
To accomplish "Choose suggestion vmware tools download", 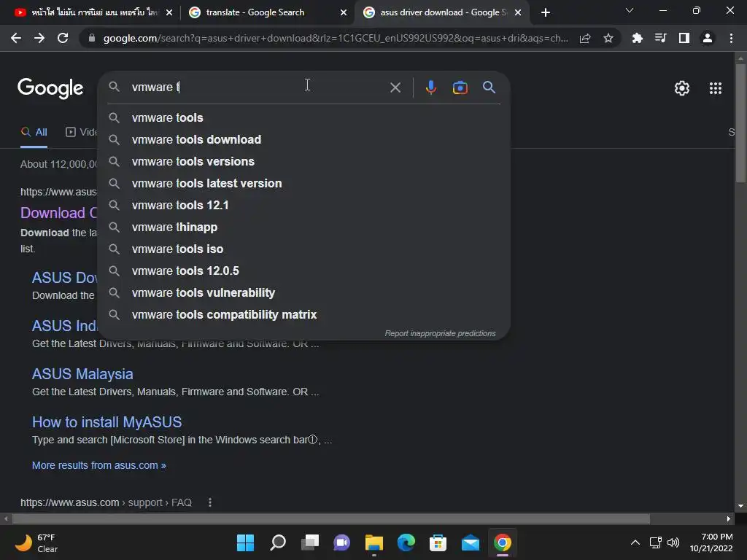I will coord(304,139).
